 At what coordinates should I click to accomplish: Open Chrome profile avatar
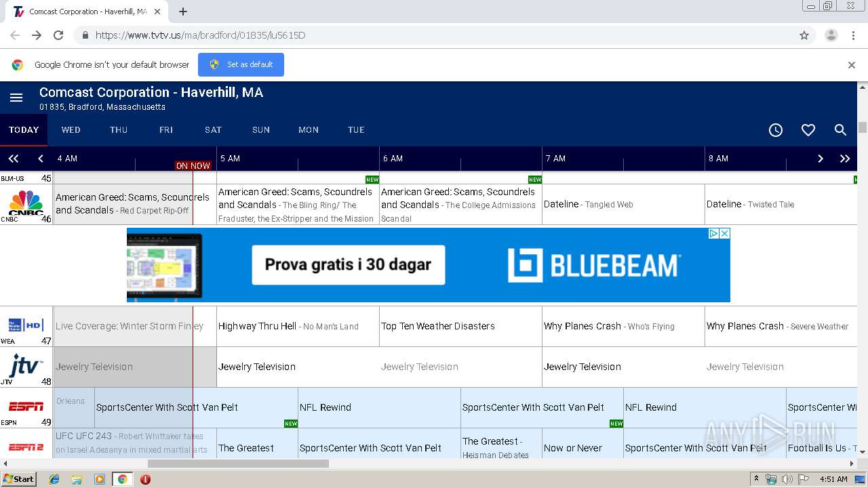coord(831,35)
